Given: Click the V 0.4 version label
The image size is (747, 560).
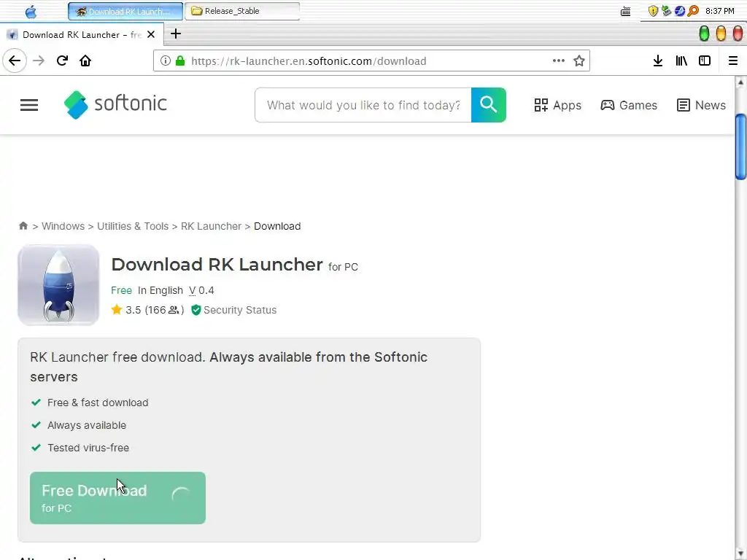Looking at the screenshot, I should (x=201, y=290).
